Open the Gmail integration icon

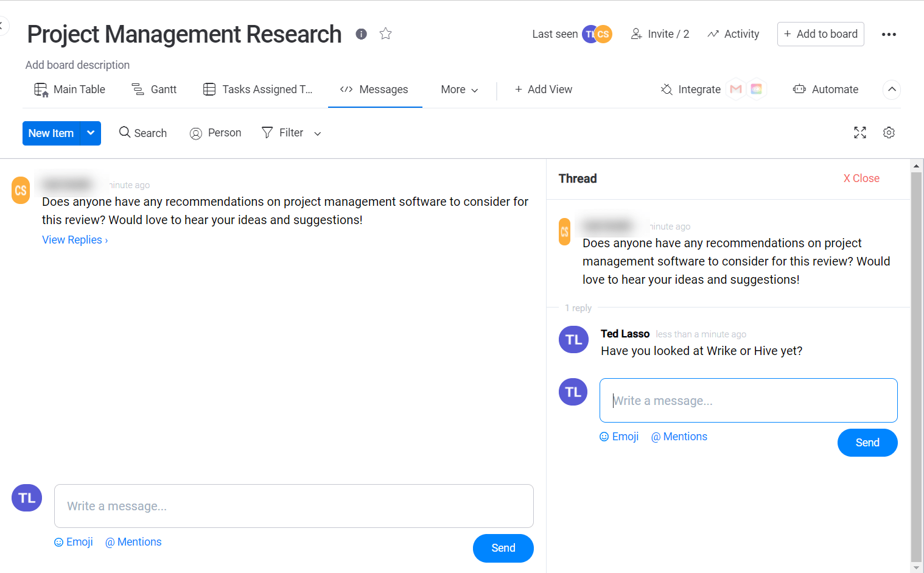coord(735,89)
